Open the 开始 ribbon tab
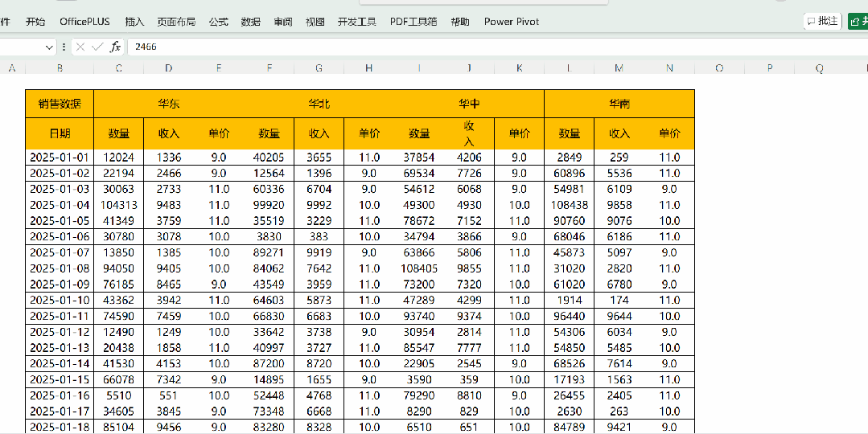 click(x=35, y=22)
